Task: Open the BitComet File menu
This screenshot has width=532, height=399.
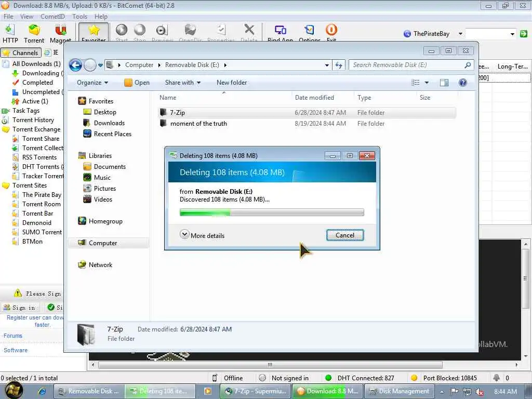Action: (8, 16)
